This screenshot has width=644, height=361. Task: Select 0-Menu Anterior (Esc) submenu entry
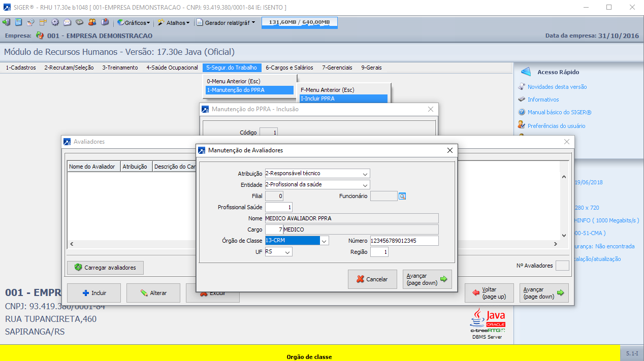249,81
